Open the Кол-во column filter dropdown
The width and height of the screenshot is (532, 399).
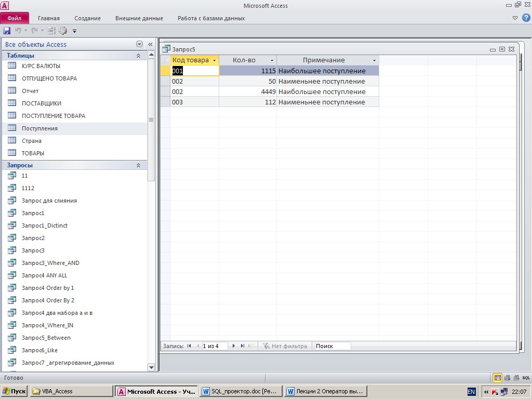(272, 60)
